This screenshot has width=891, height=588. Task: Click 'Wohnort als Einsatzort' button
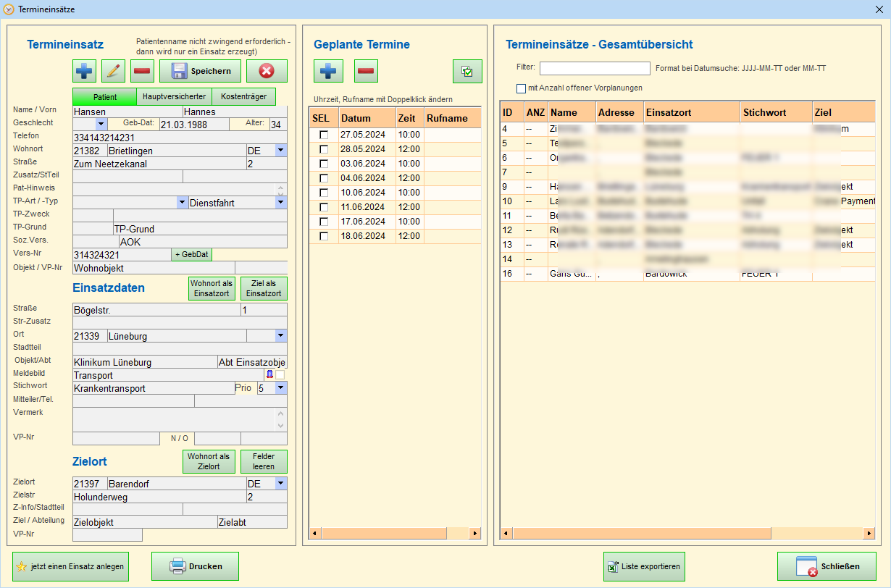(x=210, y=288)
